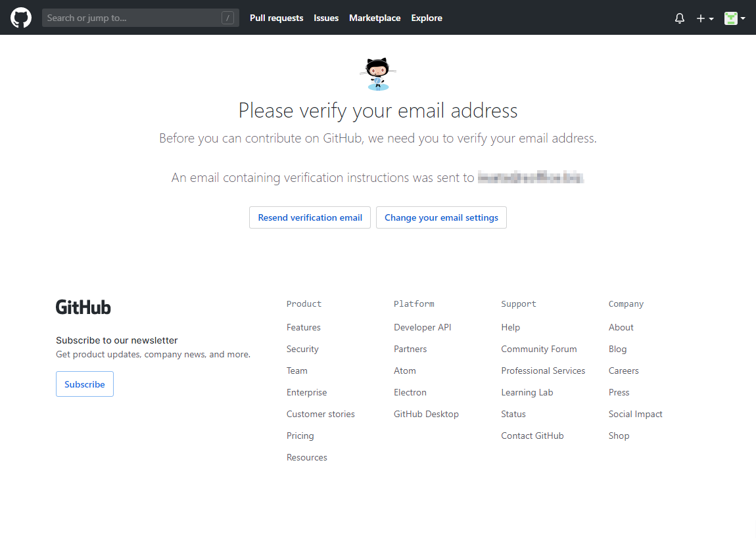Subscribe to the newsletter
The width and height of the screenshot is (756, 538).
click(x=85, y=384)
